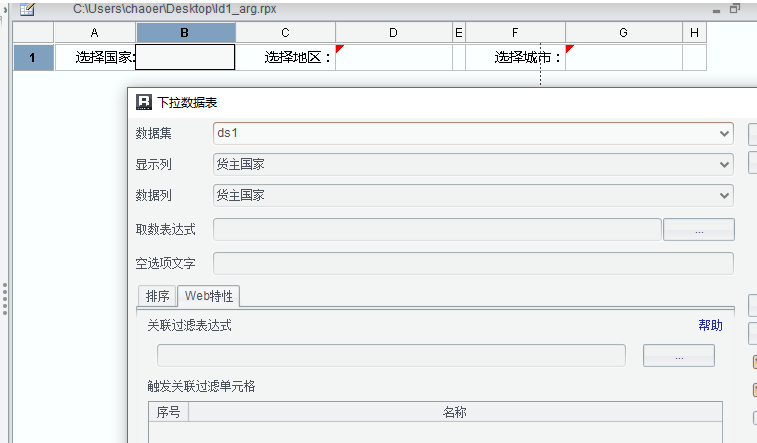The image size is (757, 443).
Task: Click the 关联过滤表达式 input field
Action: click(391, 356)
